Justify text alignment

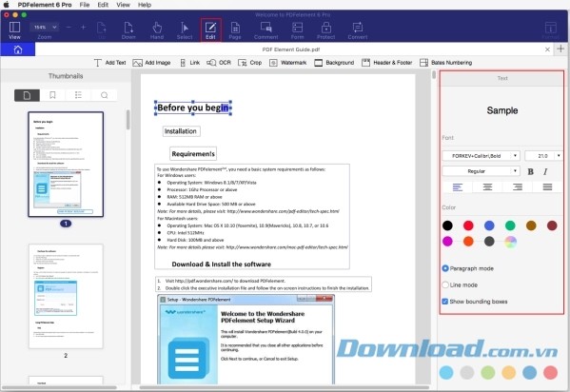[547, 186]
